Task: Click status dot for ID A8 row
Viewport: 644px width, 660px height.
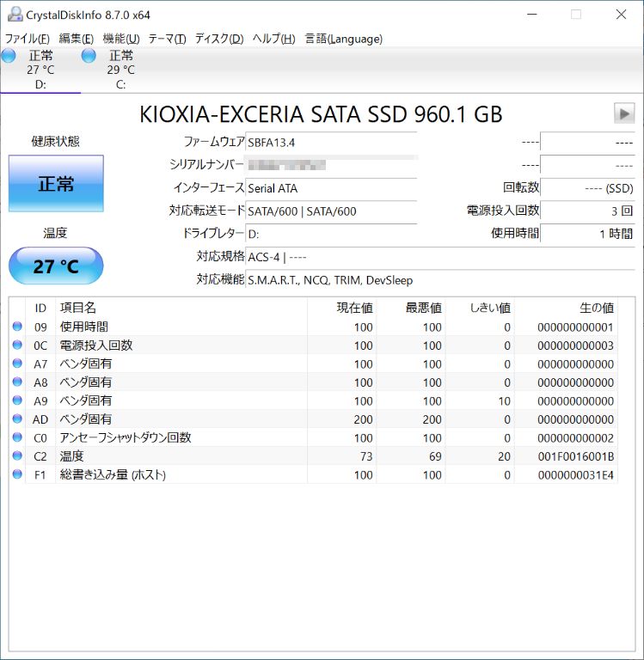Action: (x=17, y=382)
